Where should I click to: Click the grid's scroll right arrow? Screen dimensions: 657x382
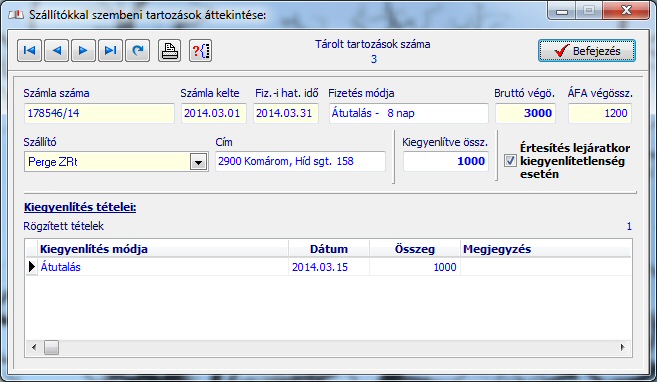pyautogui.click(x=623, y=347)
